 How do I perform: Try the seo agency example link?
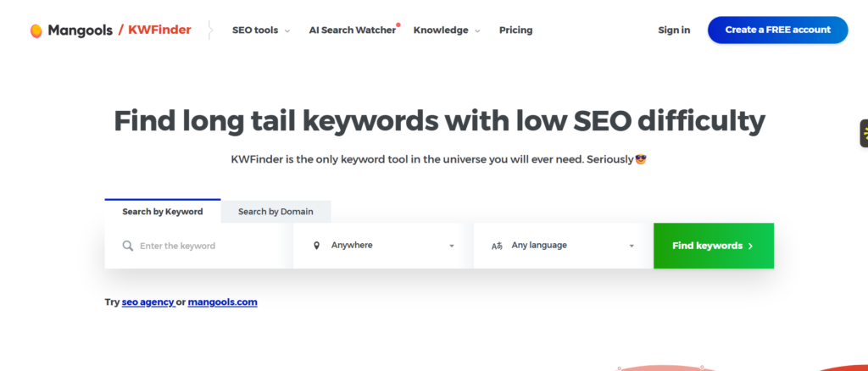coord(147,302)
